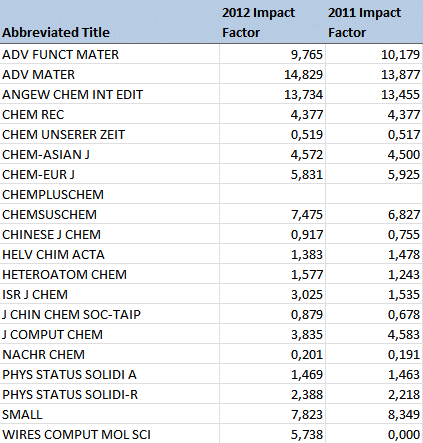Click the 2012 value 5,738
This screenshot has width=423, height=443.
pyautogui.click(x=307, y=435)
